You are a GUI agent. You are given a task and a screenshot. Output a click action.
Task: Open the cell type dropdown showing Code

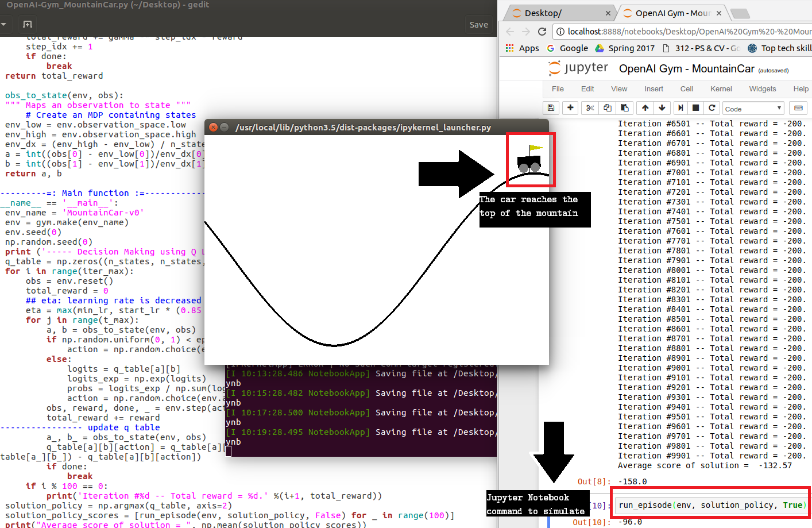753,109
